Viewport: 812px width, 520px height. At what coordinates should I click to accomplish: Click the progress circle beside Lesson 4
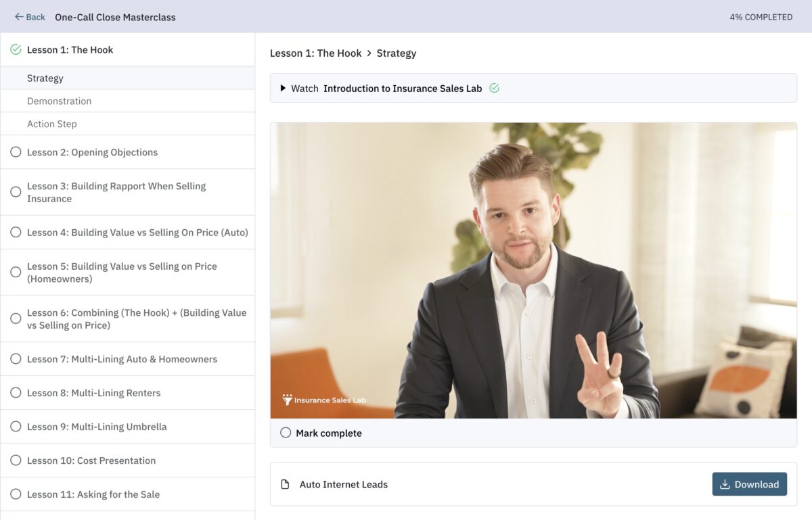point(16,232)
